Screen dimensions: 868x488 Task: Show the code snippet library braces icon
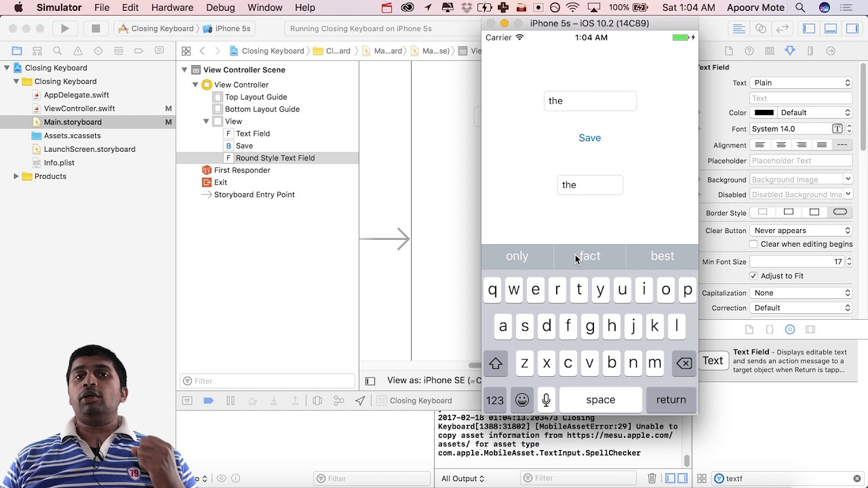point(770,329)
